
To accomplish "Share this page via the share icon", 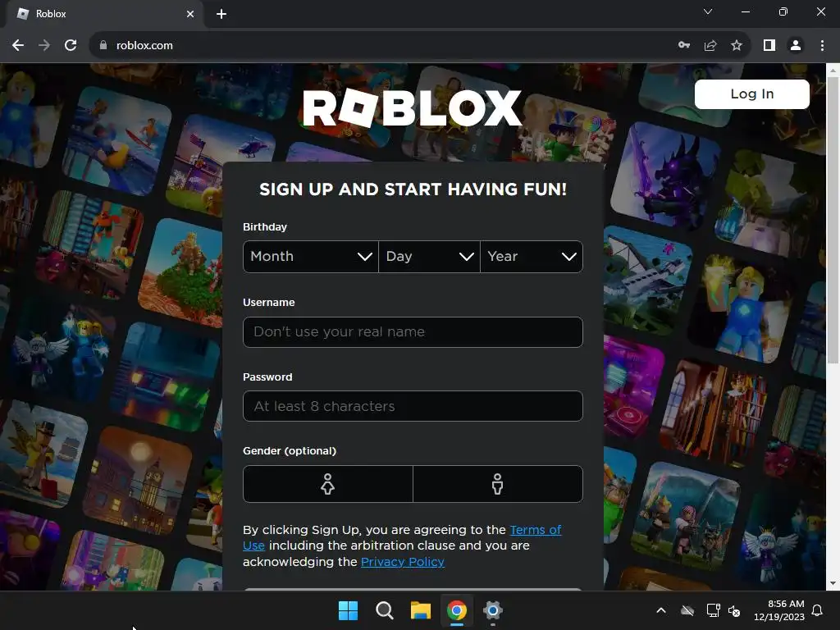I will tap(710, 46).
